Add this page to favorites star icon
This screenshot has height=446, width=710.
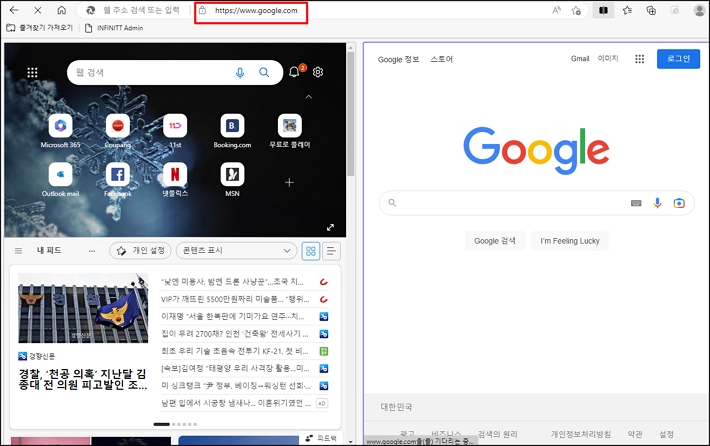click(576, 10)
